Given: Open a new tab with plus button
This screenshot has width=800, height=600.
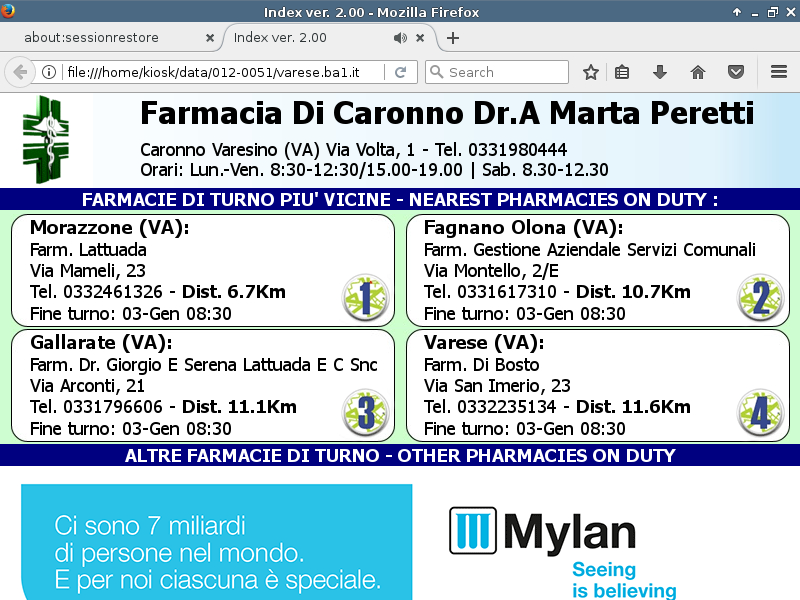Looking at the screenshot, I should point(453,38).
